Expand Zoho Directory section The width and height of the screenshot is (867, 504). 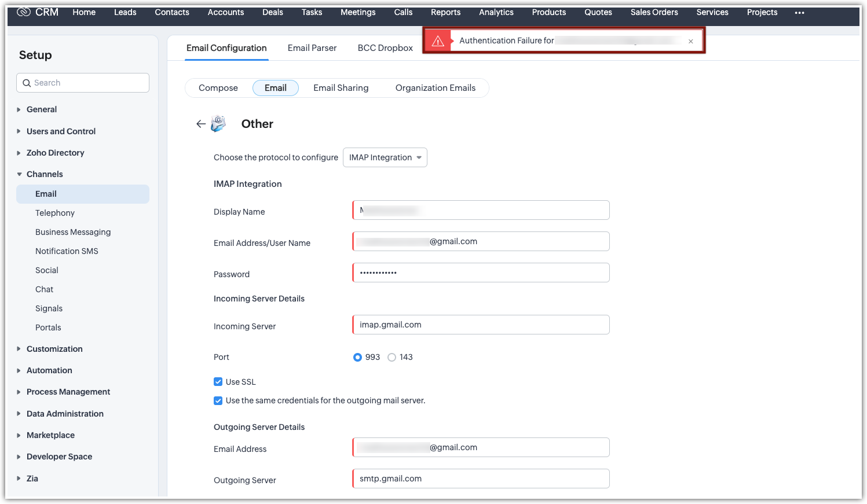19,153
